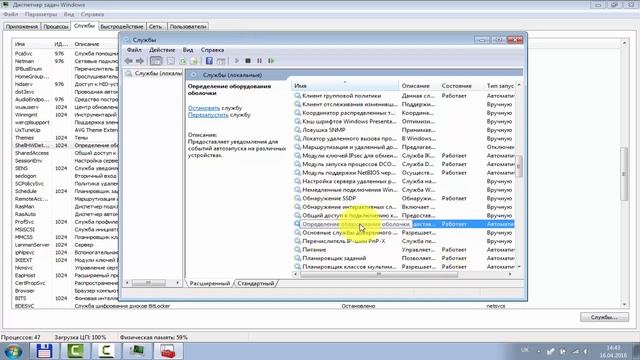Click the gear icon of Клиент групповой политики
The height and width of the screenshot is (360, 640).
298,96
